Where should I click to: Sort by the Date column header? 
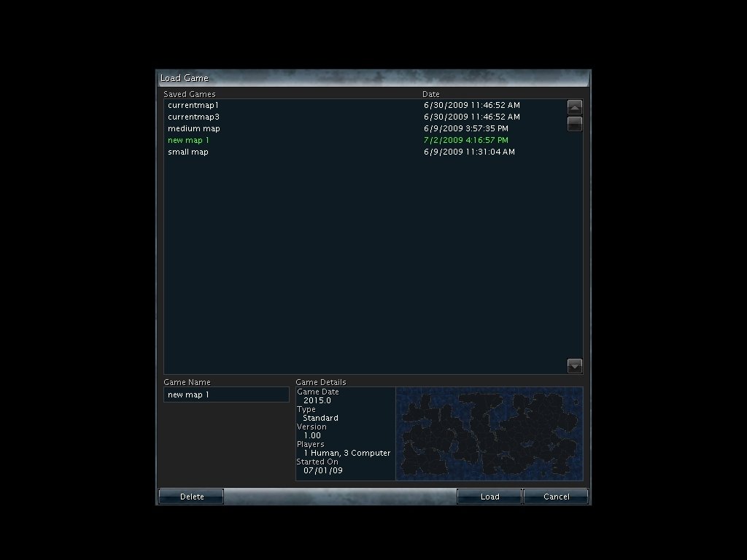click(431, 94)
